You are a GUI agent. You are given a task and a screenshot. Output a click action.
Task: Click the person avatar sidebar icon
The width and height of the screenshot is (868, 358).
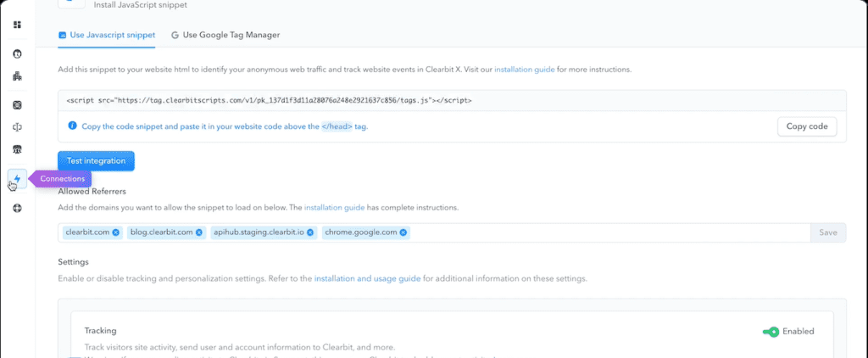coord(17,53)
